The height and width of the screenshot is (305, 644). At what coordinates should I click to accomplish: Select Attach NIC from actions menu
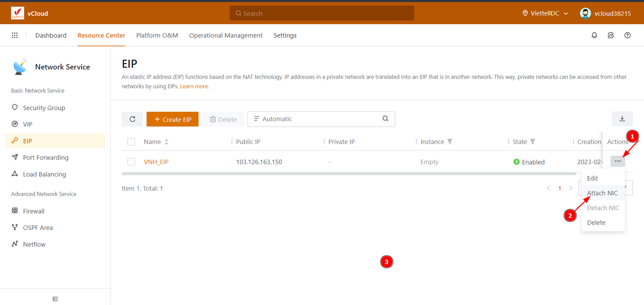[602, 193]
